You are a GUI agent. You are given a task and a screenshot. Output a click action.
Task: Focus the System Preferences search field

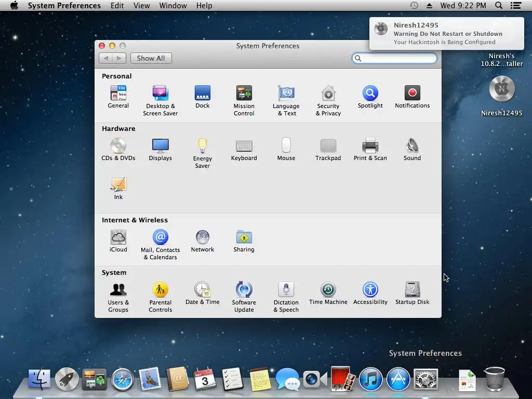(394, 58)
